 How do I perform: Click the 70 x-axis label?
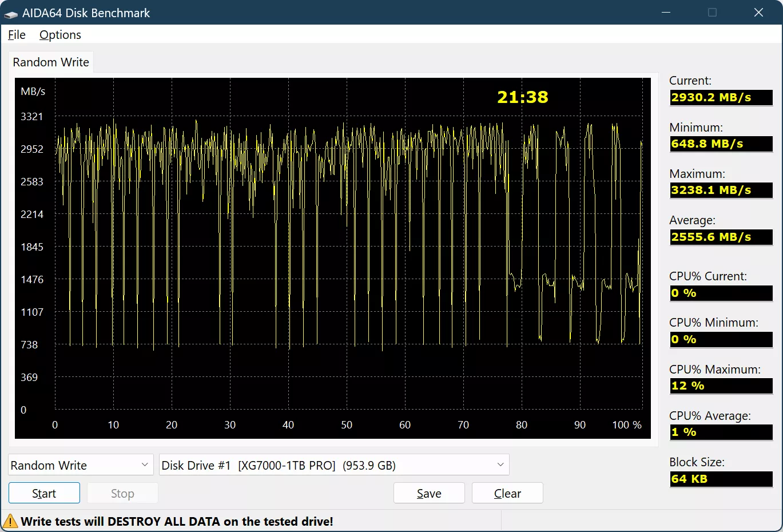click(x=463, y=425)
